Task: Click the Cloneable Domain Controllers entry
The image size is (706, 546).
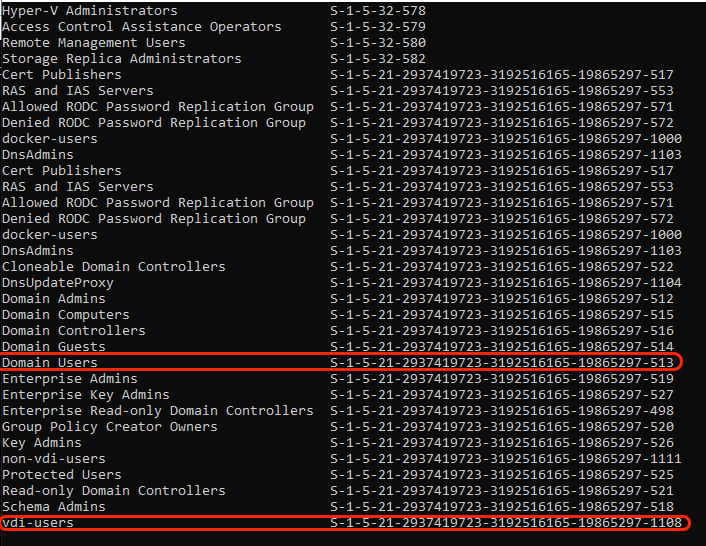Action: (x=113, y=267)
